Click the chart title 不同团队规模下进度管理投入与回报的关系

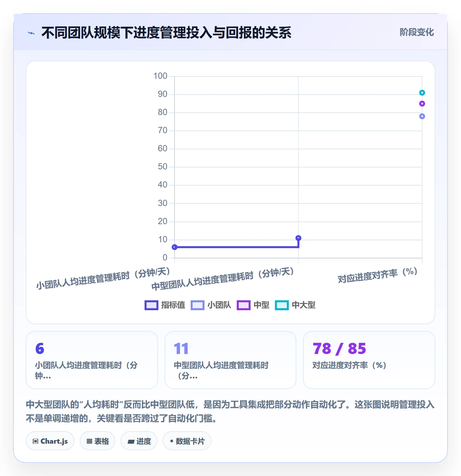click(x=166, y=33)
